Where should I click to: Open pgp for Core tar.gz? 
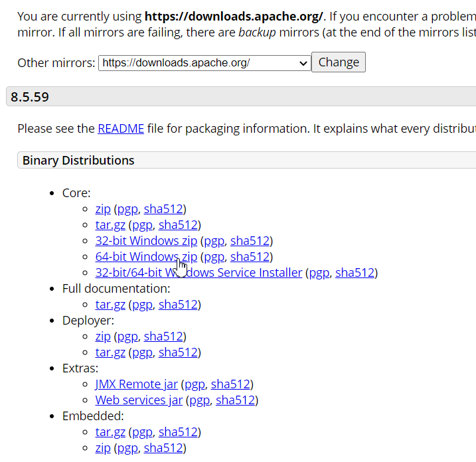[142, 225]
